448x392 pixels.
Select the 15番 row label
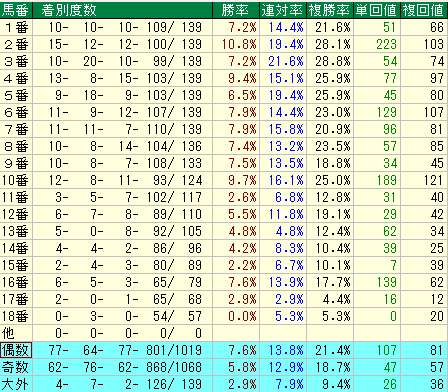tap(15, 265)
